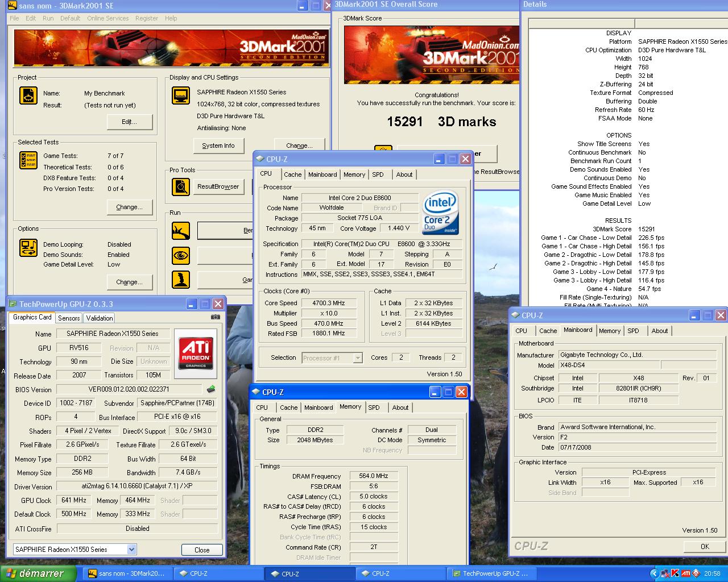
Task: Select CPU tab in the CPU-Z Mainboard window
Action: (x=521, y=331)
